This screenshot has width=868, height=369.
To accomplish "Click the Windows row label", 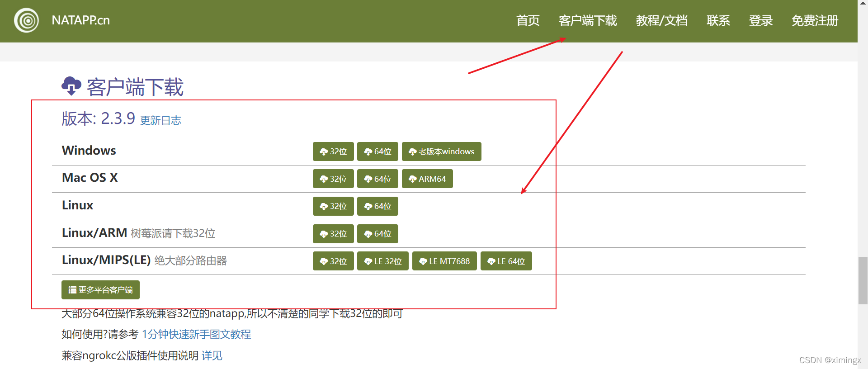I will pos(89,150).
